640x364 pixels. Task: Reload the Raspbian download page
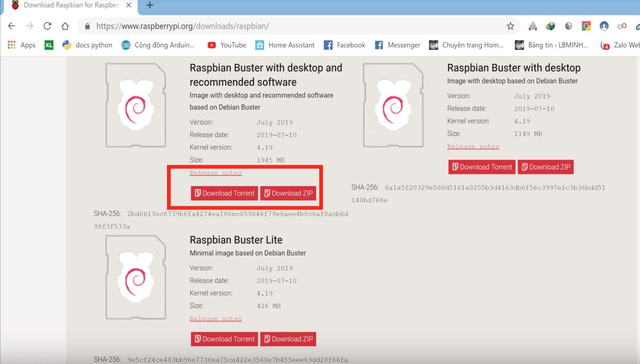[x=47, y=26]
